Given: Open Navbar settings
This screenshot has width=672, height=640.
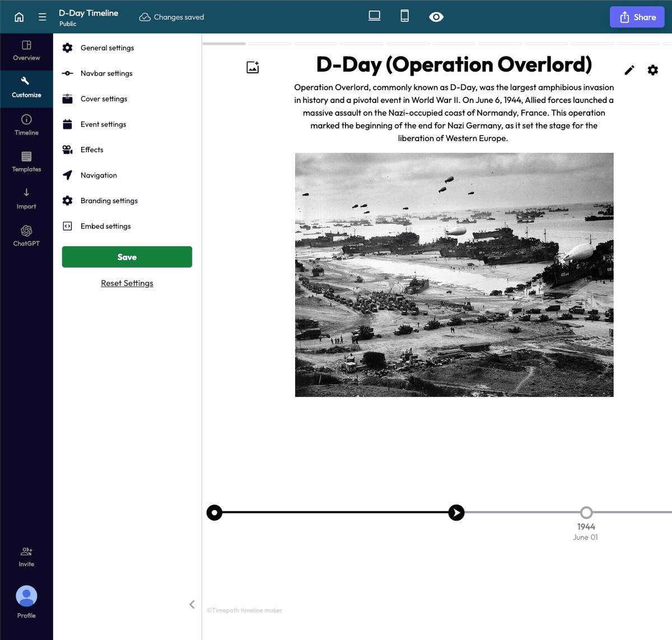Looking at the screenshot, I should (107, 73).
